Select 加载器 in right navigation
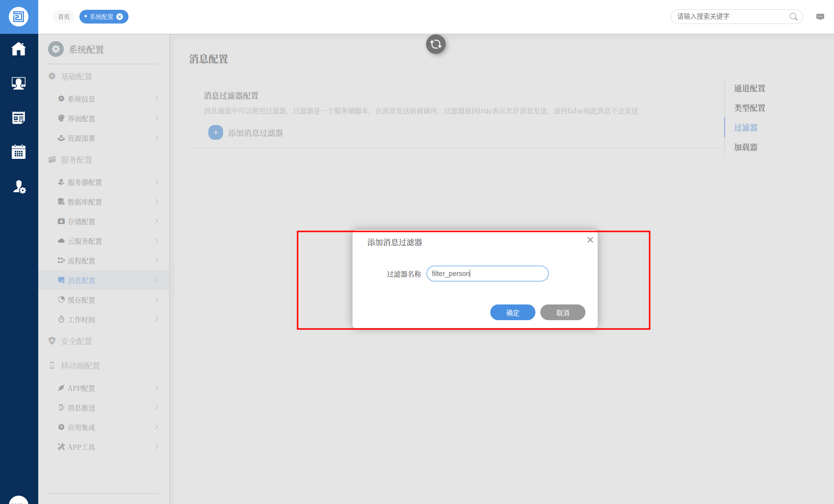The width and height of the screenshot is (834, 504). coord(745,147)
